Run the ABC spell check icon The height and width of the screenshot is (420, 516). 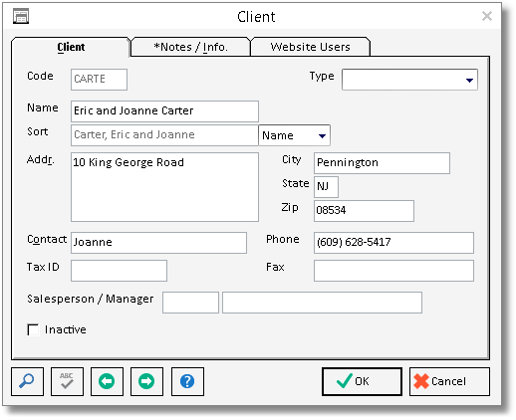(x=67, y=381)
